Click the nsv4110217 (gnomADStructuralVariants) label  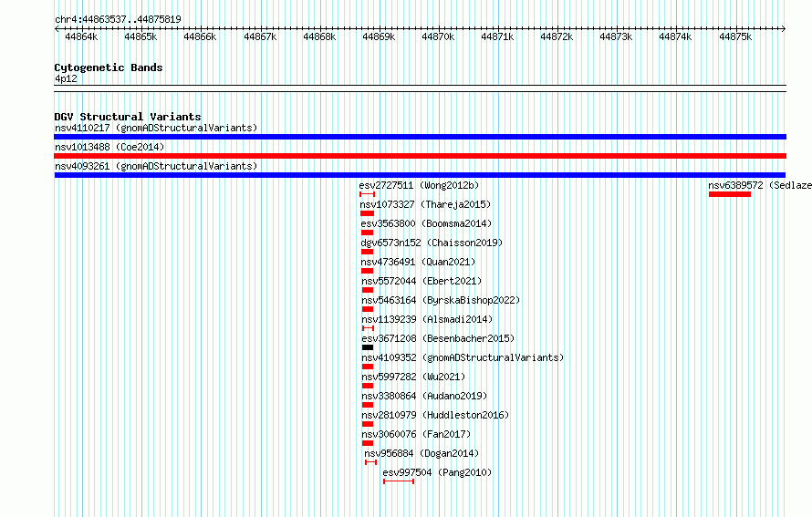point(156,128)
